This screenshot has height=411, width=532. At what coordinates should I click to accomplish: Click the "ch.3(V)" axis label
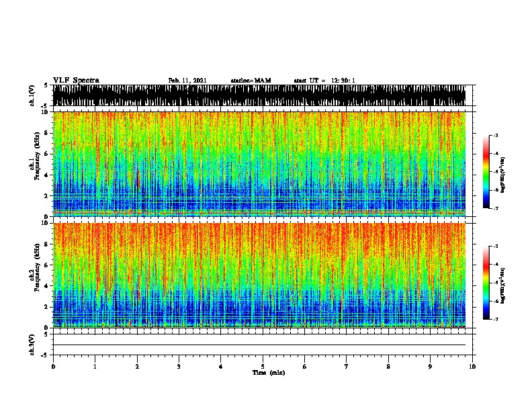[x=32, y=345]
